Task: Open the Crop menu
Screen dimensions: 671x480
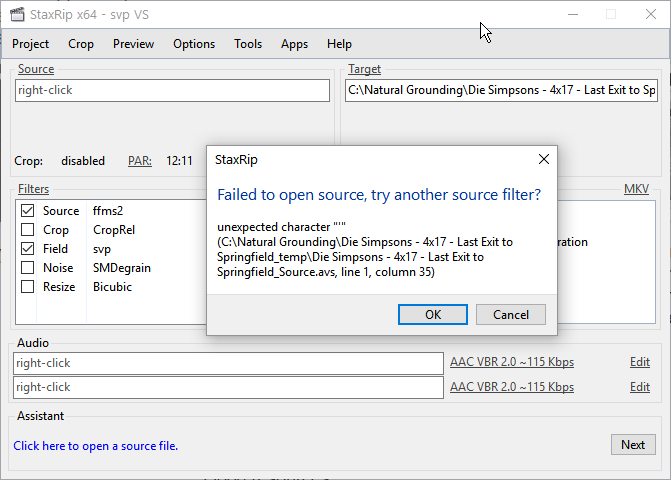Action: (x=81, y=44)
